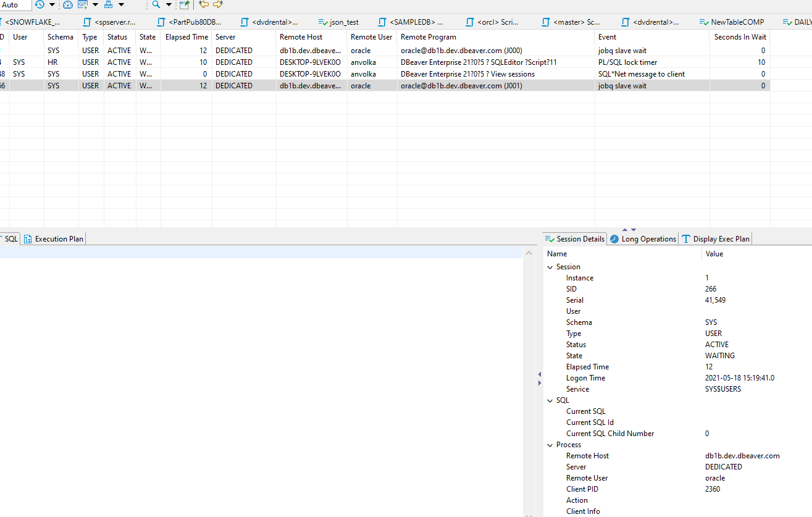Collapse the Session section
812x517 pixels.
550,266
